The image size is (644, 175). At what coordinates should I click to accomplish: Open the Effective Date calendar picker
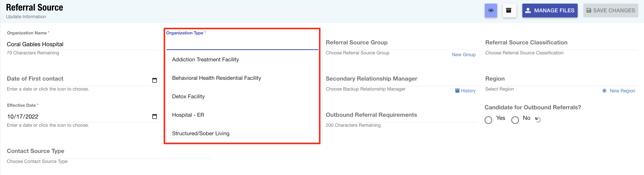[154, 116]
